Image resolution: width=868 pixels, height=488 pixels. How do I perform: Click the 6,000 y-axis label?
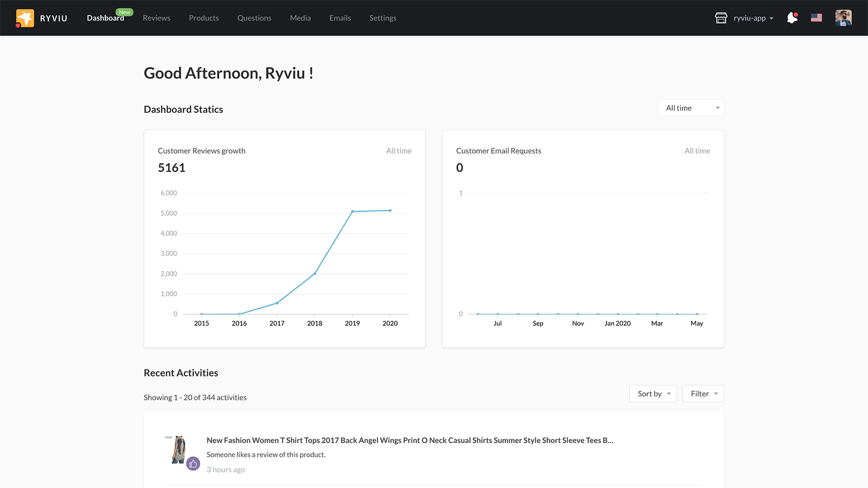pos(169,193)
